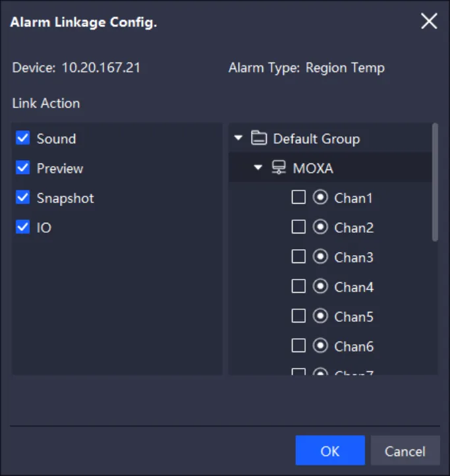450x476 pixels.
Task: Click the channel list vertical scrollbar
Action: pos(434,183)
